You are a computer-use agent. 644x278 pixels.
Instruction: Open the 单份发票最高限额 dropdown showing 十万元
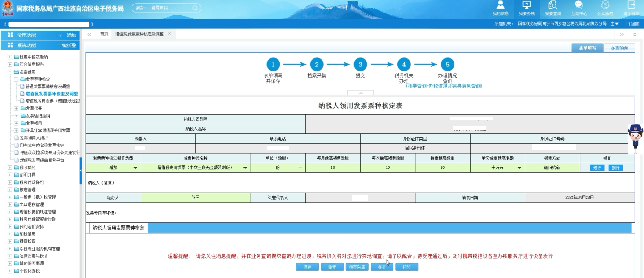(520, 168)
